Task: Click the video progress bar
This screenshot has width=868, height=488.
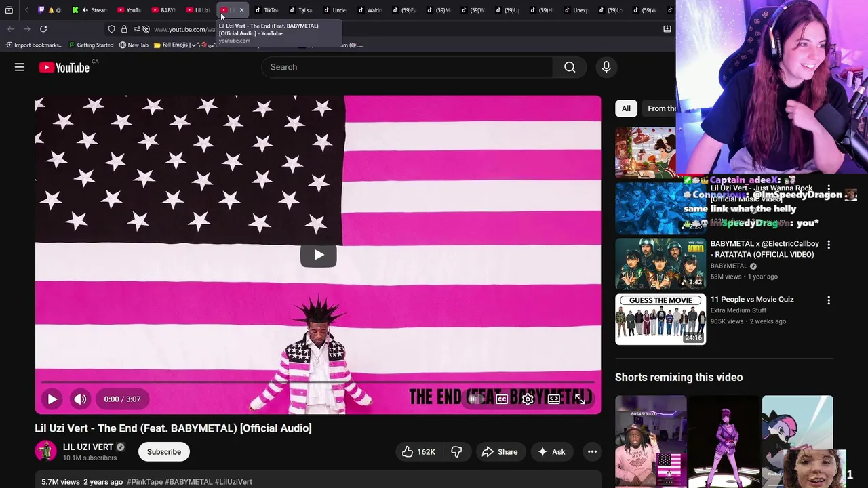Action: 318,383
